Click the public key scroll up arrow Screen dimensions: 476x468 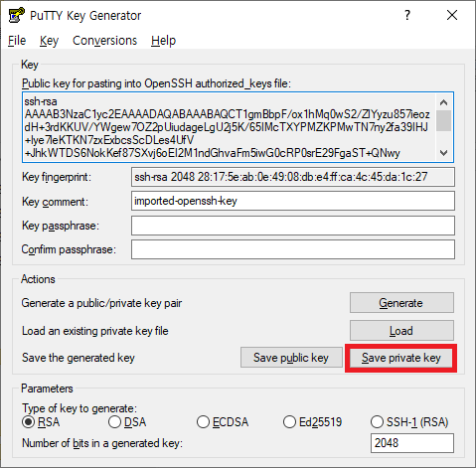(444, 102)
